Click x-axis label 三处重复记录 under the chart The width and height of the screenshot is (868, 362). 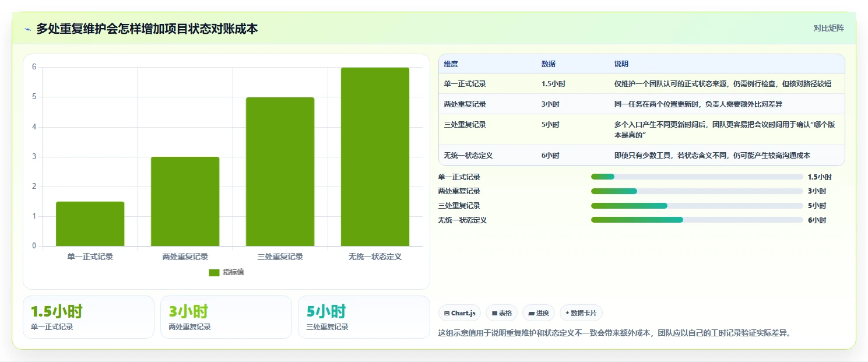coord(280,256)
